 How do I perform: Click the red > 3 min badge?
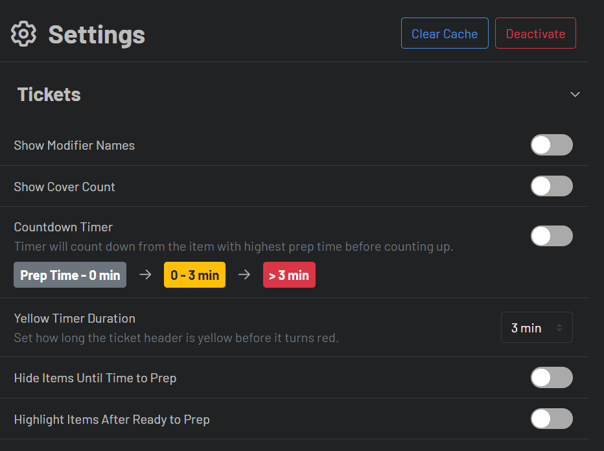tap(289, 275)
